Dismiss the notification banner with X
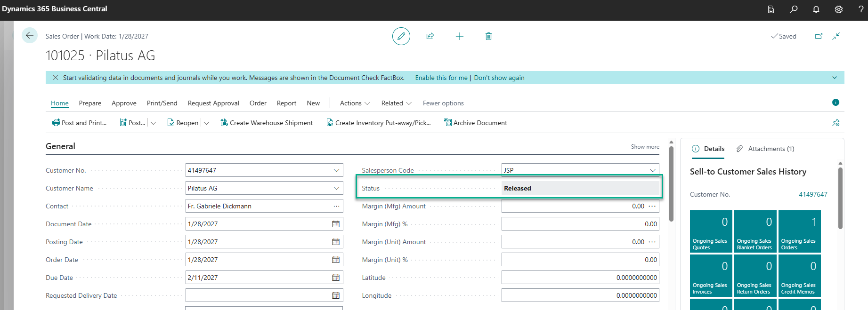This screenshot has height=310, width=868. [x=56, y=78]
